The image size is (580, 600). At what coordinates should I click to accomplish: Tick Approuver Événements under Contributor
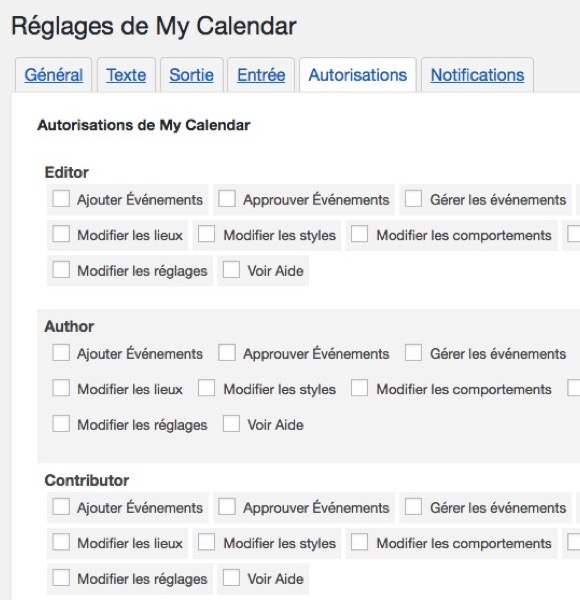coord(226,507)
